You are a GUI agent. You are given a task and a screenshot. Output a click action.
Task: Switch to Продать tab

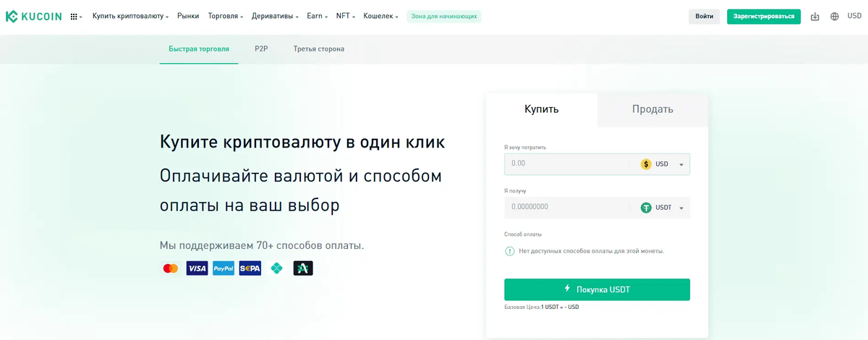click(x=652, y=109)
